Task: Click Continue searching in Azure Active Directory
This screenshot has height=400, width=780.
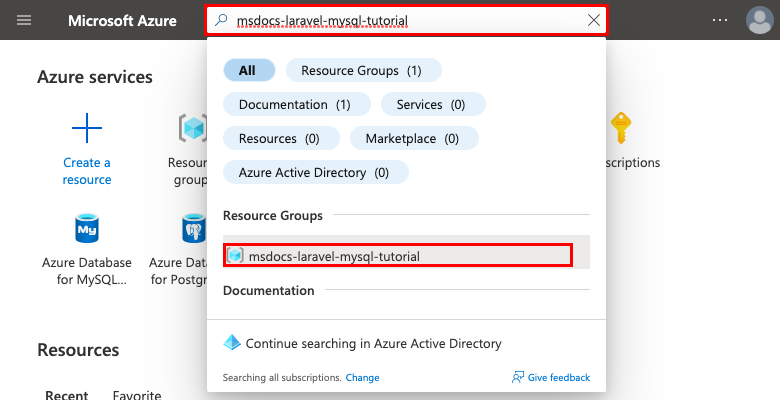Action: point(362,343)
